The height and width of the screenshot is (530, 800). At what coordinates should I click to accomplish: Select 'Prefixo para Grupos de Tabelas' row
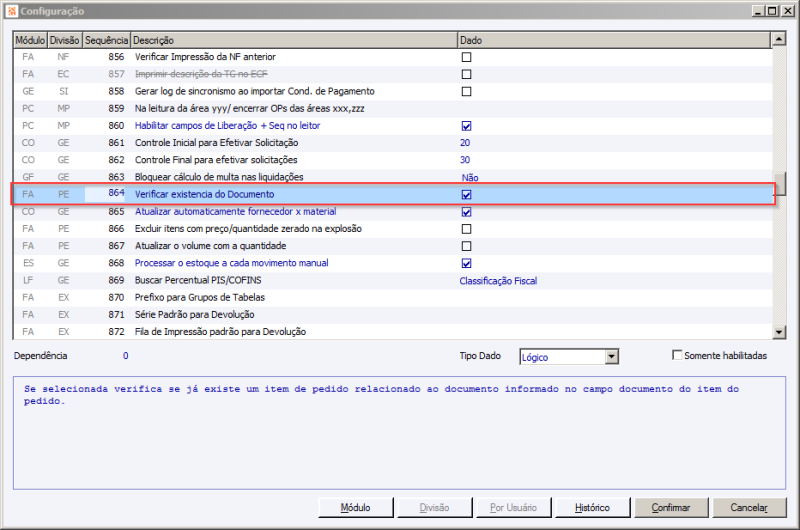392,297
